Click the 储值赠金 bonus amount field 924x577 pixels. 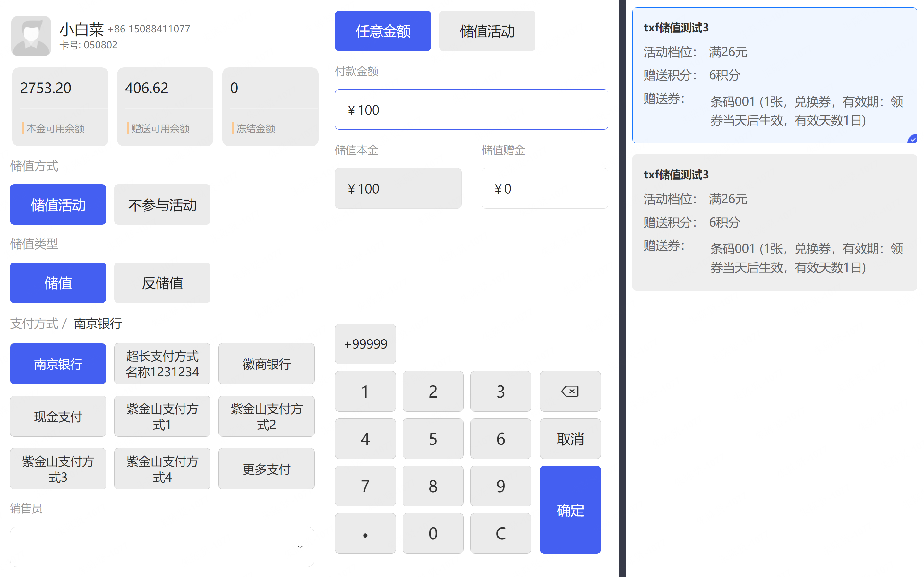click(x=544, y=188)
